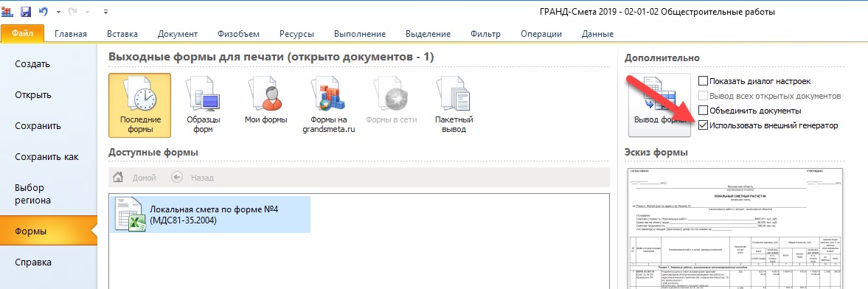Save the document with the floppy disk icon
The image size is (868, 289).
(x=26, y=11)
